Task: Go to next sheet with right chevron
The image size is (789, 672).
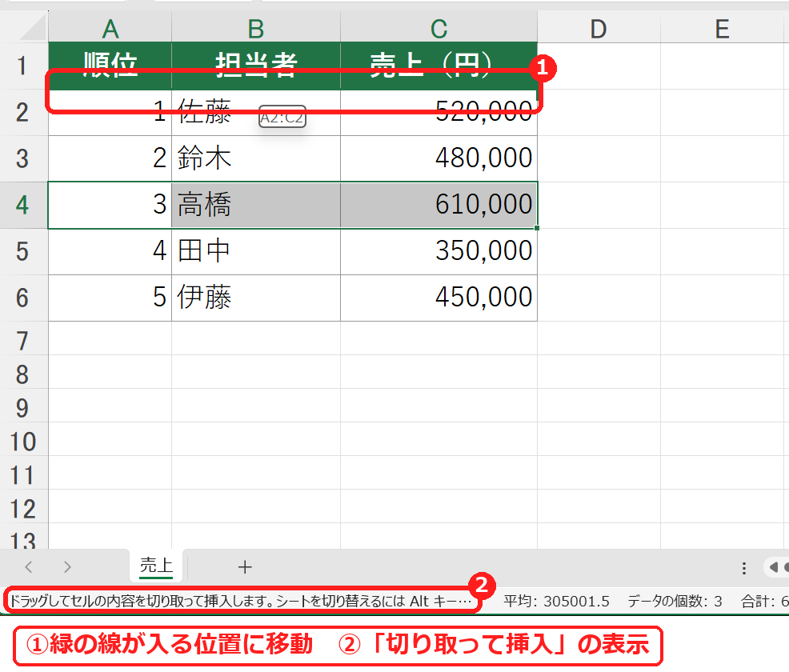Action: click(x=67, y=567)
